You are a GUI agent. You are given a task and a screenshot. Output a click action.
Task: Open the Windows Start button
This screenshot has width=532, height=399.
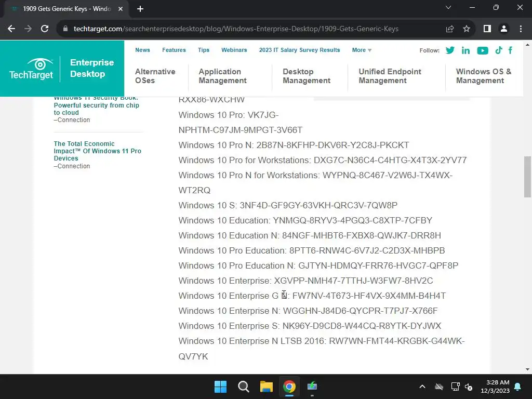220,387
